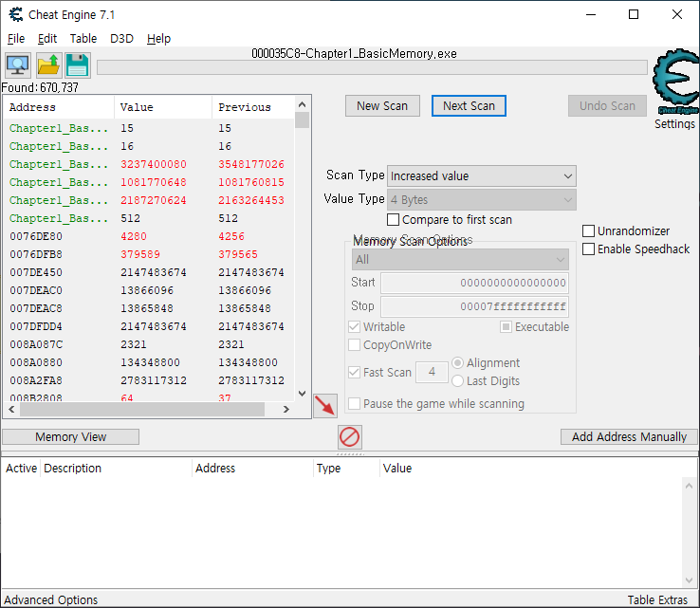
Task: Click the load table folder icon
Action: tap(48, 65)
